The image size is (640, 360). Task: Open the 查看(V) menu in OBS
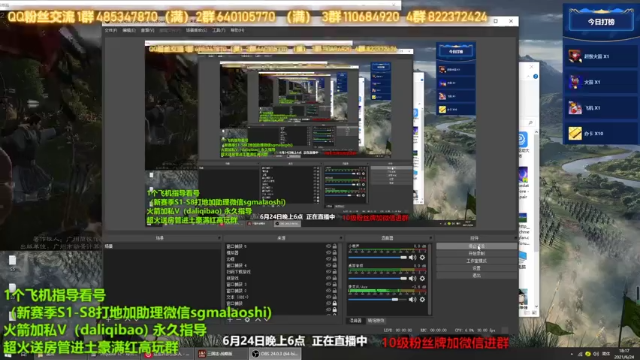pyautogui.click(x=147, y=30)
